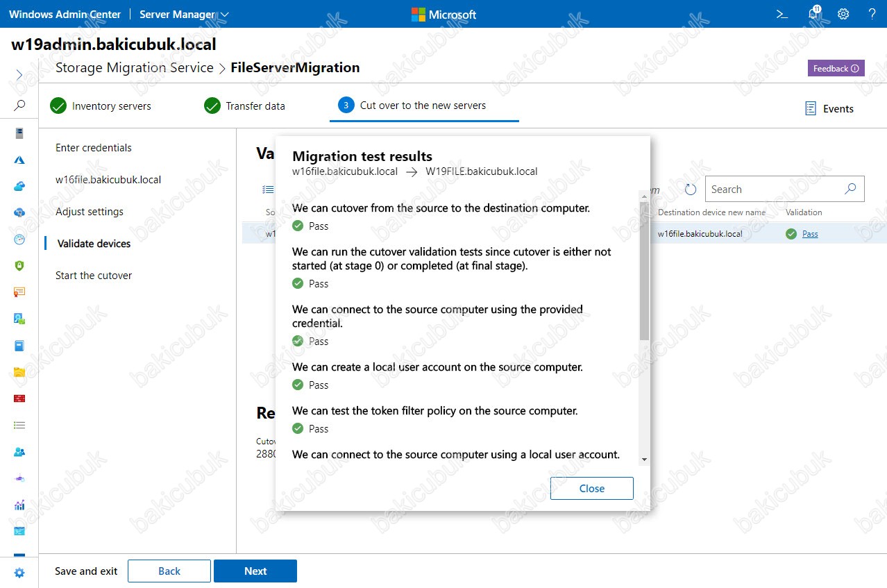Open the Azure triangle tool in sidebar
Viewport: 887px width, 588px height.
(x=19, y=160)
